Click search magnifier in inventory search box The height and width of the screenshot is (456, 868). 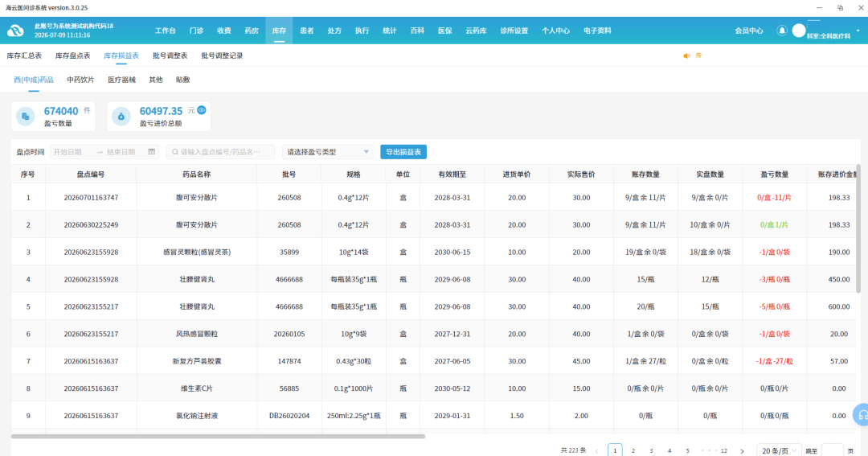(x=175, y=152)
